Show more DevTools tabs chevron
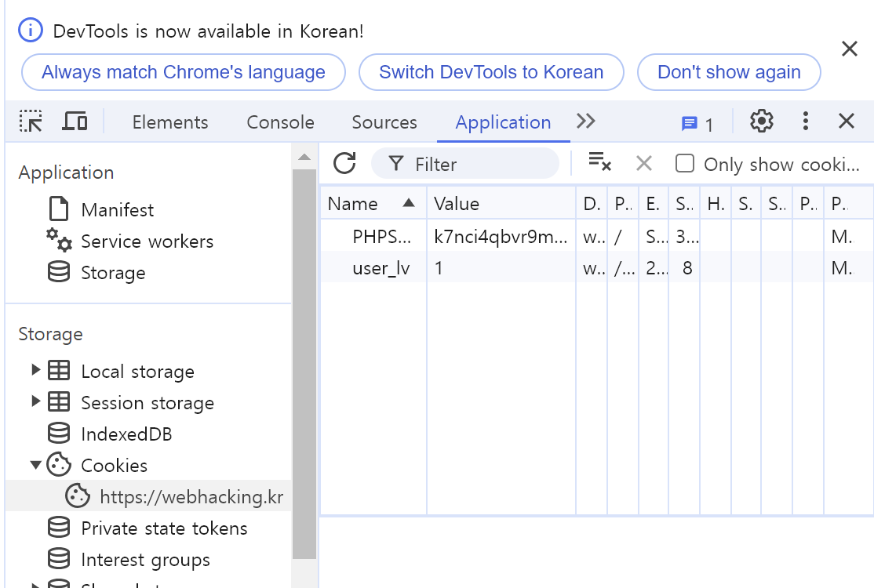This screenshot has width=874, height=588. click(x=585, y=122)
